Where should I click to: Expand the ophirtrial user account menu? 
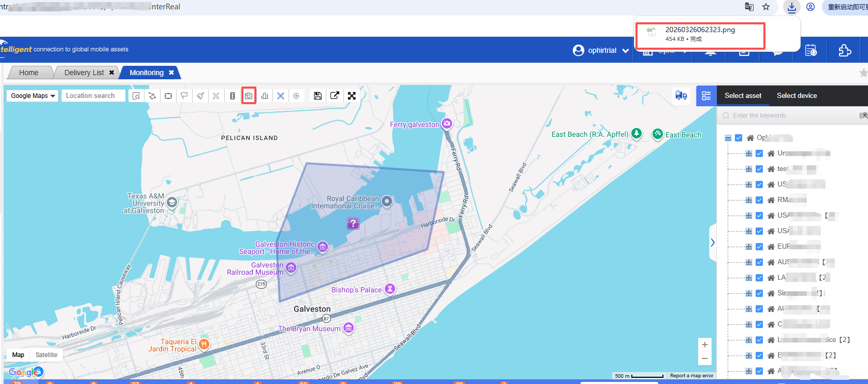pos(601,50)
